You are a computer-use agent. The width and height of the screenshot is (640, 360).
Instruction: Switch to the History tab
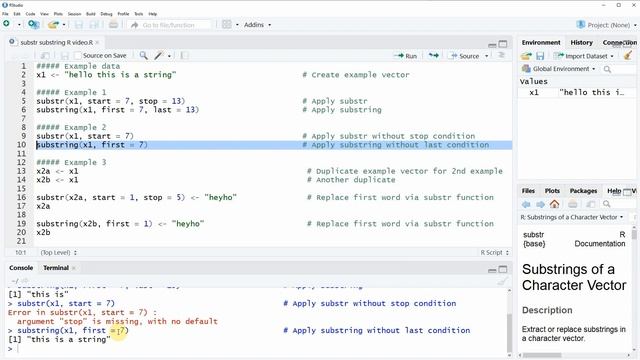coord(581,42)
